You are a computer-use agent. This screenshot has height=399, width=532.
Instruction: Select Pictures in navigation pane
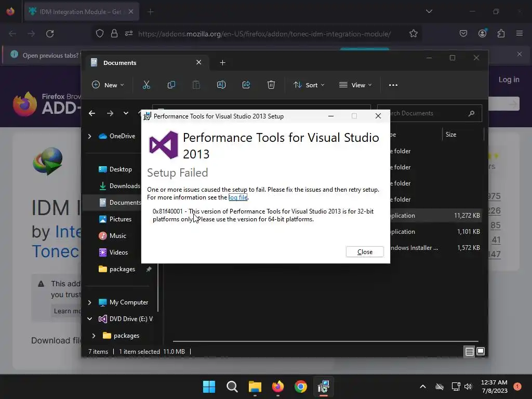[x=115, y=219]
